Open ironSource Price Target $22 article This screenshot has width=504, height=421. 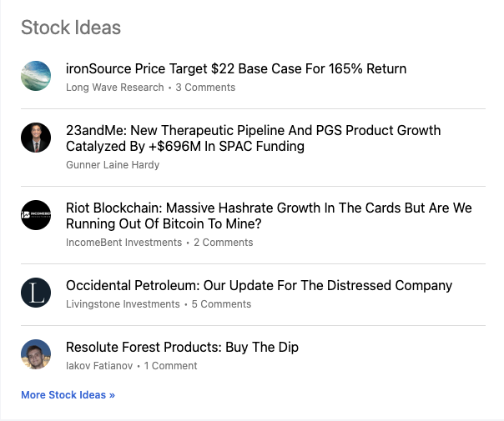point(236,68)
